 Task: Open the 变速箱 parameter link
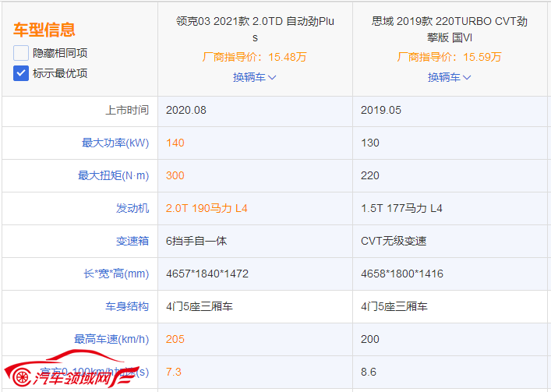tap(132, 241)
